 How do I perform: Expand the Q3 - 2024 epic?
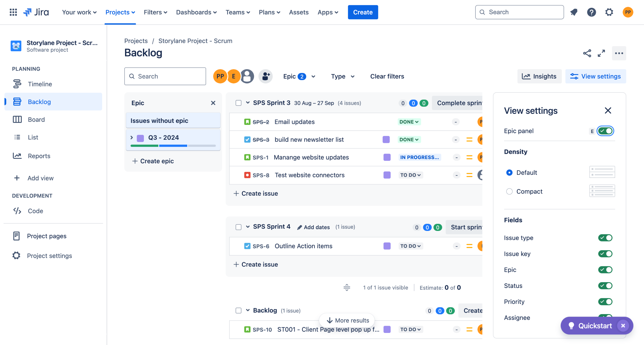pyautogui.click(x=132, y=137)
